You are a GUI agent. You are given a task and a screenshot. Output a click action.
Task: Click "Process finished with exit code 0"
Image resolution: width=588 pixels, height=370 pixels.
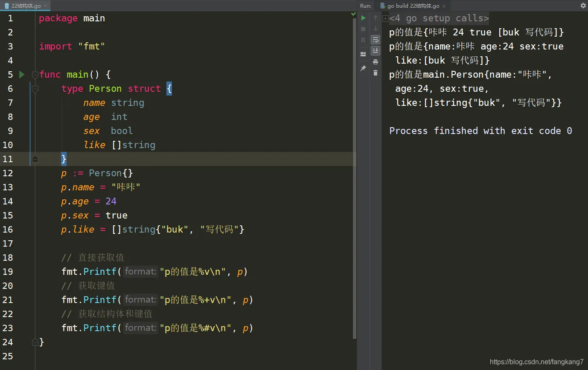[480, 131]
